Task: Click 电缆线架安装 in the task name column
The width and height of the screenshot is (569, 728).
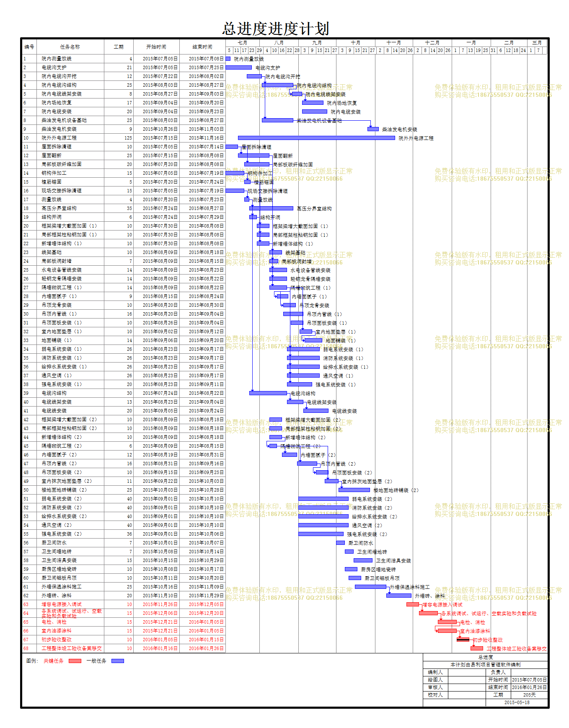Action: tap(57, 402)
